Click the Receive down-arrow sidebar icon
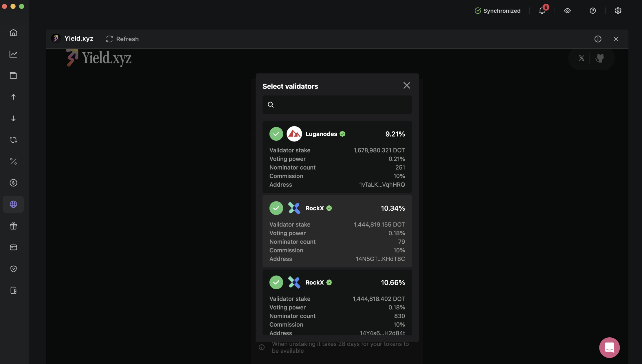Viewport: 642px width, 364px height. coord(13,118)
